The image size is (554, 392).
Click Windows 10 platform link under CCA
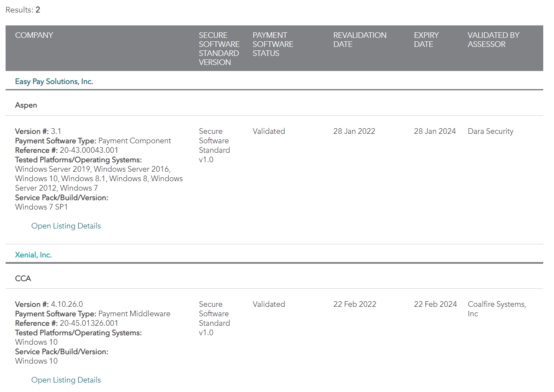click(36, 342)
